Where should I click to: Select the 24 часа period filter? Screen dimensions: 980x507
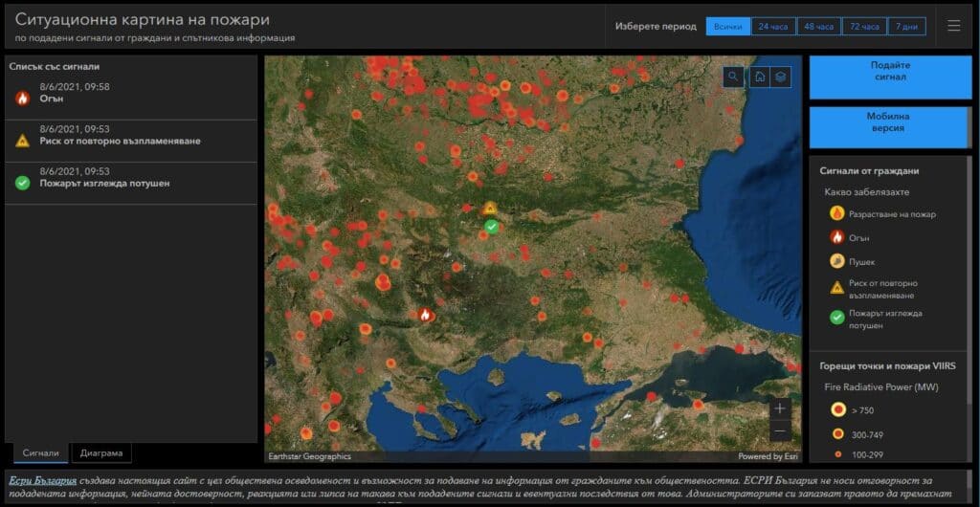pyautogui.click(x=773, y=26)
